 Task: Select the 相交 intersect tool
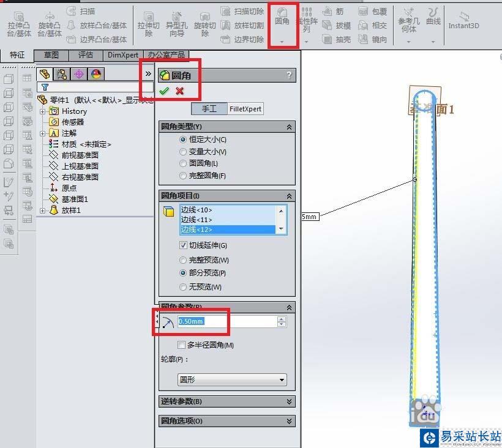click(x=372, y=25)
